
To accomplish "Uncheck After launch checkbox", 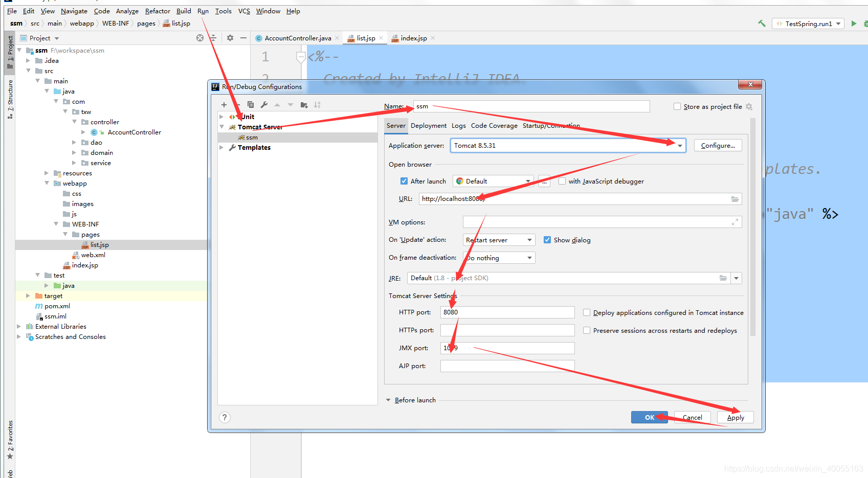I will (x=404, y=181).
